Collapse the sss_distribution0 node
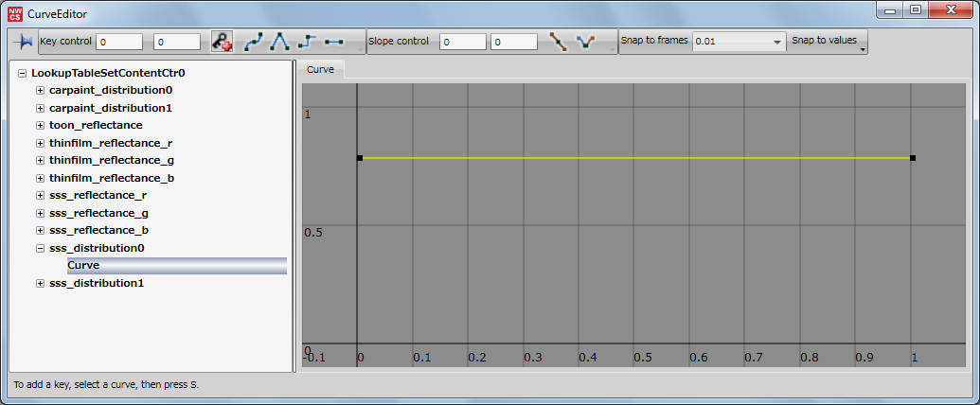980x405 pixels. coord(40,248)
